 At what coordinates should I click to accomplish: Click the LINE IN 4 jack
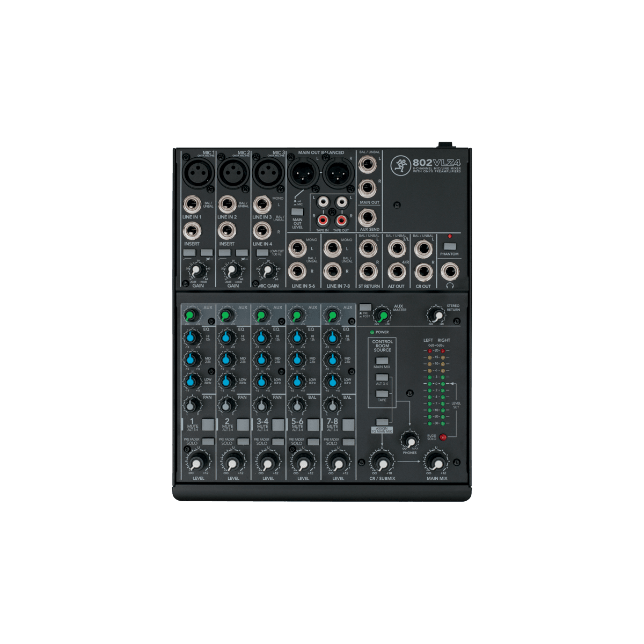tap(261, 231)
